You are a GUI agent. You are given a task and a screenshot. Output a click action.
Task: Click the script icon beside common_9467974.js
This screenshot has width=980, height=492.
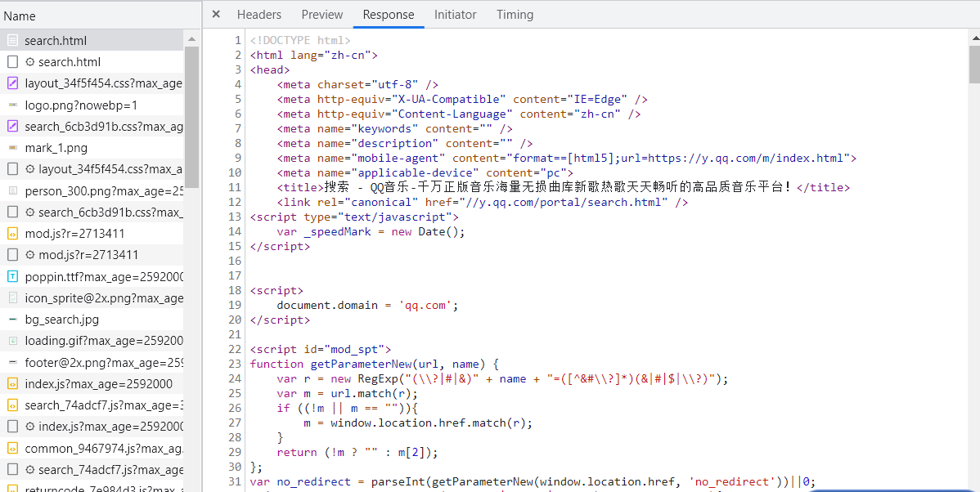(12, 449)
